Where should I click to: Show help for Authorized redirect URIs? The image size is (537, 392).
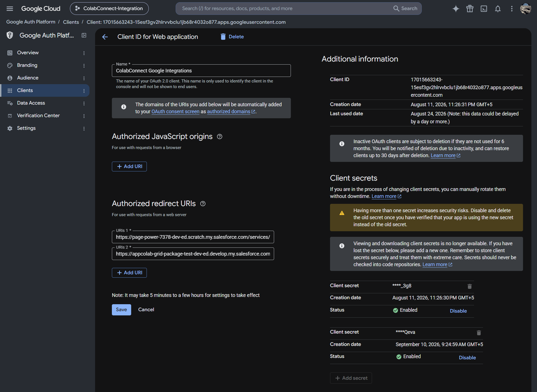click(x=203, y=204)
